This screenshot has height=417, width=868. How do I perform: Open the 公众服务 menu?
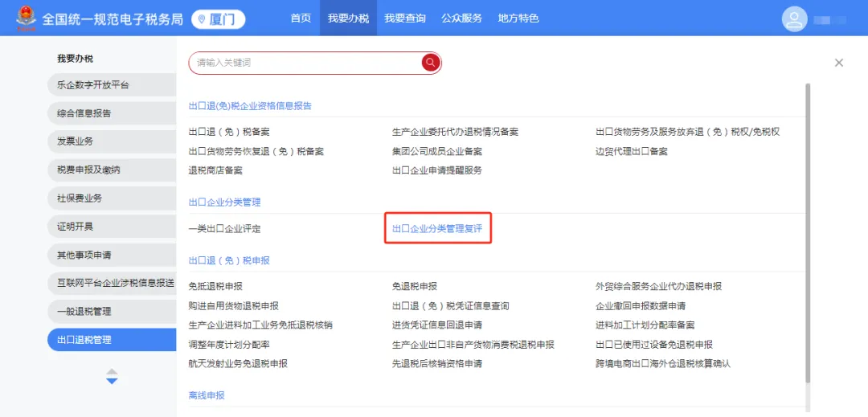point(461,18)
